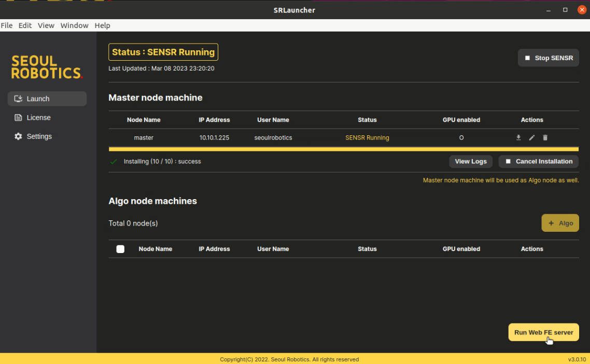This screenshot has height=364, width=590.
Task: Click the Total 0 node(s) text
Action: coord(133,223)
